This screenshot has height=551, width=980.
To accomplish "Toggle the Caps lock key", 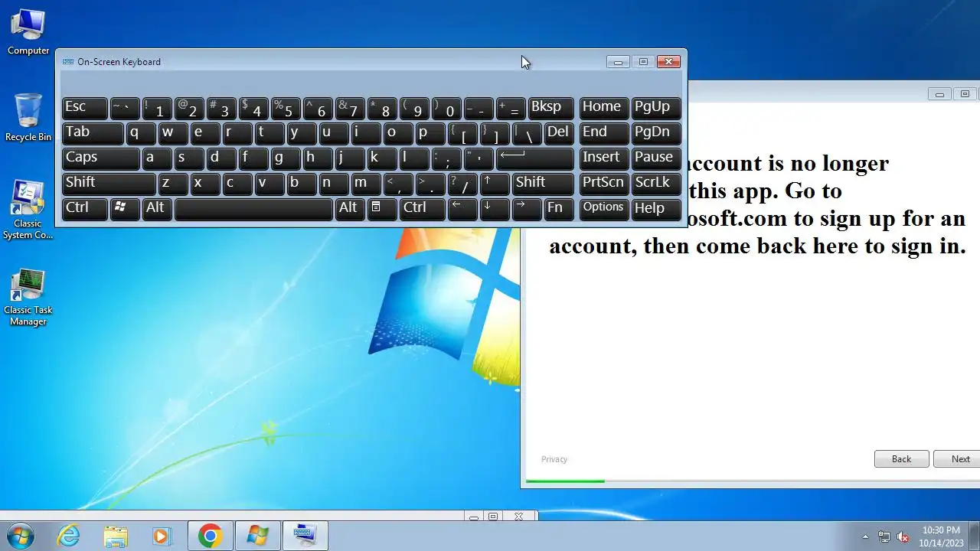I will pos(100,158).
